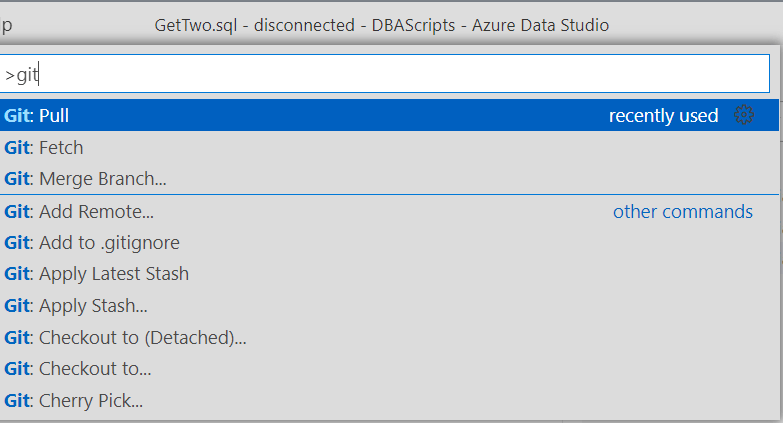The width and height of the screenshot is (783, 423).
Task: Click the ">" prefix in the palette input
Action: (x=10, y=75)
